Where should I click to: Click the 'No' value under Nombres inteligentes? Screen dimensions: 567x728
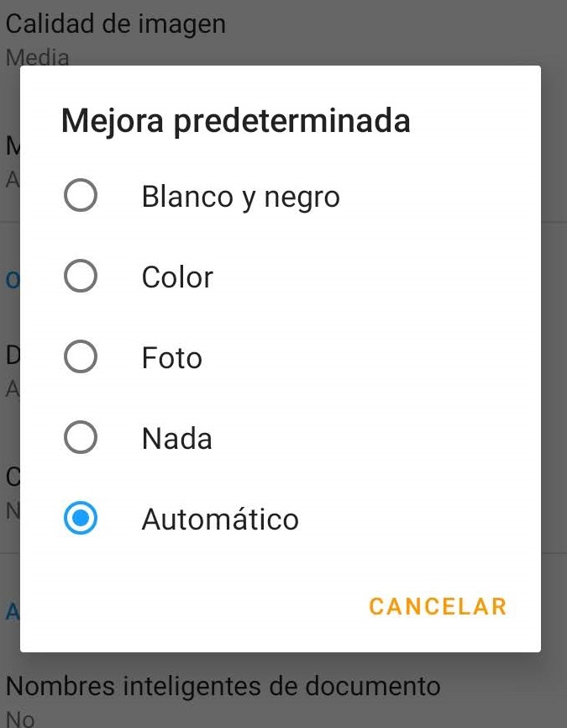(x=20, y=719)
